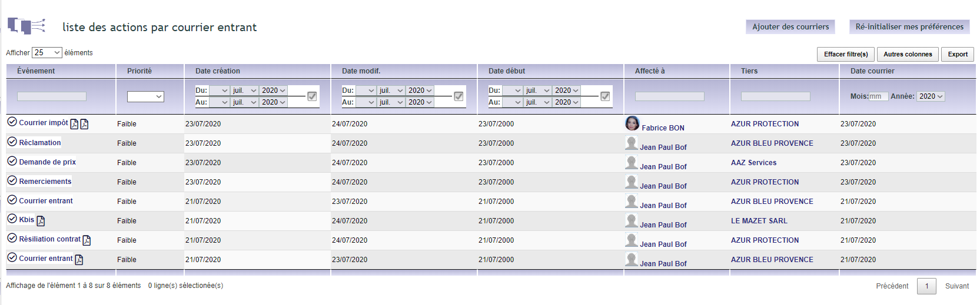Screen dimensions: 980x305
Task: Focus the Affecté à filter text field
Action: 670,96
